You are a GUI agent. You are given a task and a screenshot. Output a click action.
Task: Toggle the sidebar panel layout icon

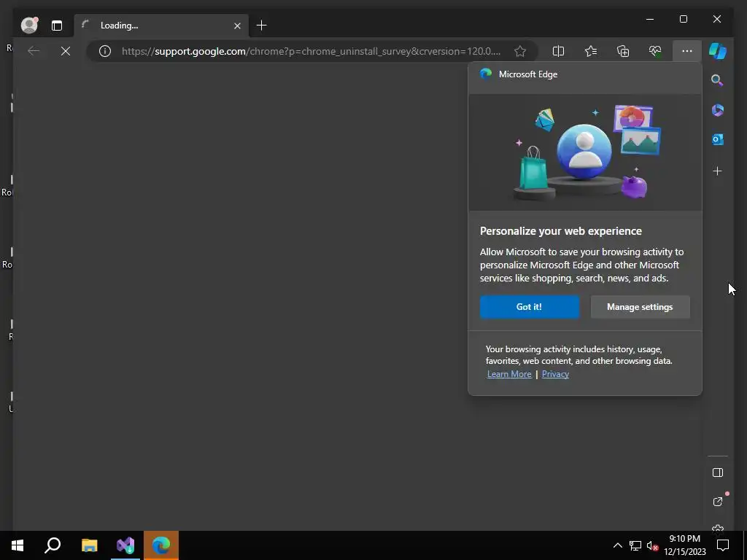coord(718,472)
